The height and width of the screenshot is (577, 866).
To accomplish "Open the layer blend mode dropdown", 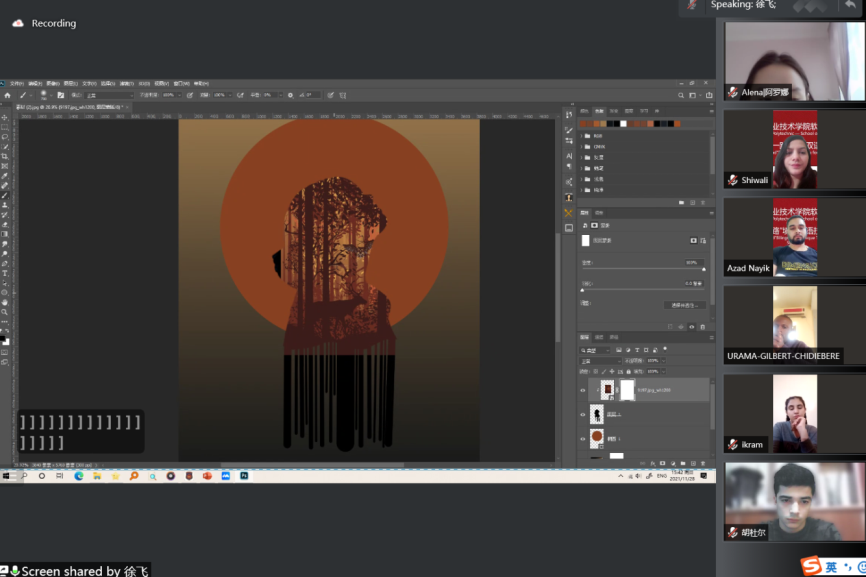I will (x=600, y=361).
